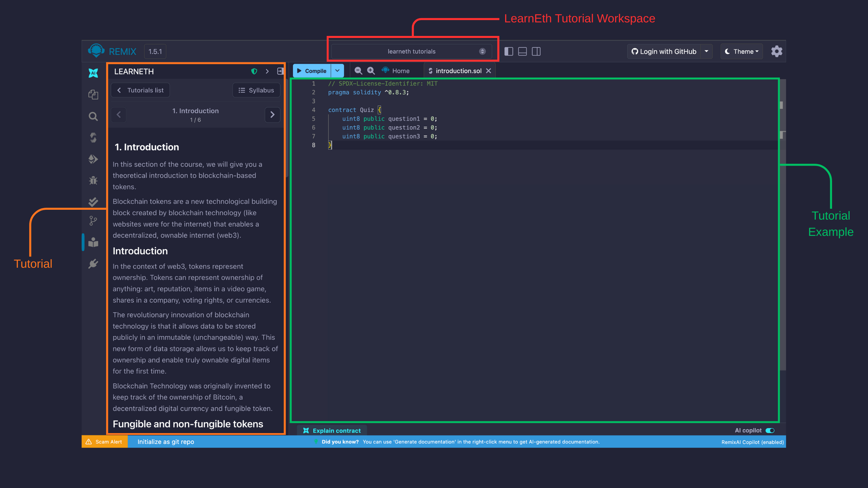Click the Remix logo in header
The image size is (868, 488).
[x=96, y=51]
